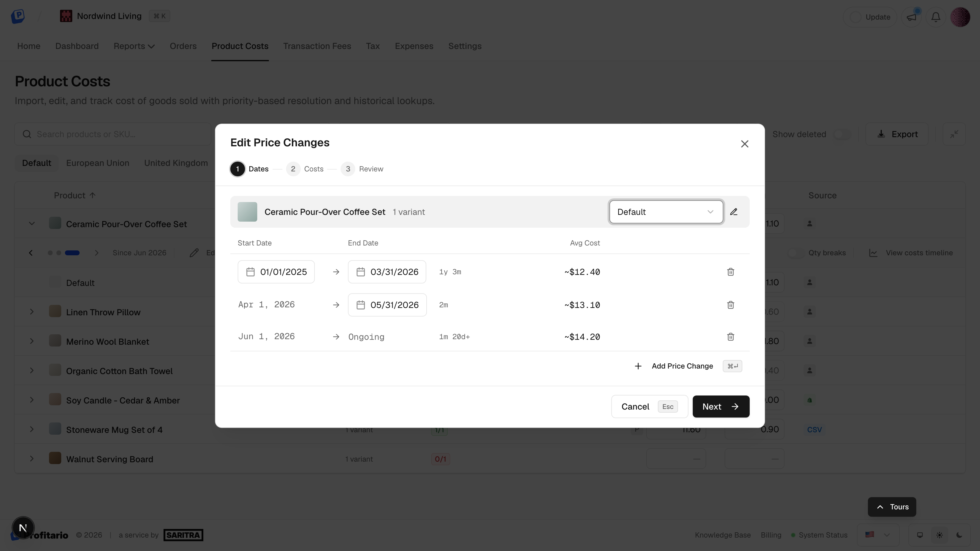Click the pencil edit icon beside Default dropdown
Image resolution: width=980 pixels, height=551 pixels.
[734, 212]
